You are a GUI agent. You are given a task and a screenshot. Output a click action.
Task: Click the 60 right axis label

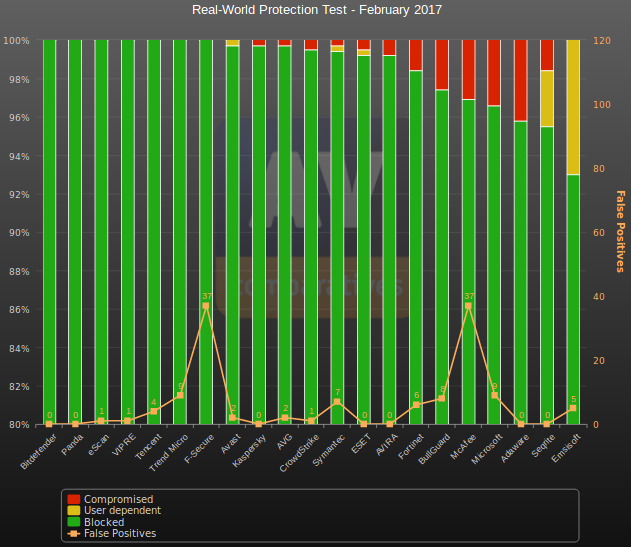pos(599,233)
